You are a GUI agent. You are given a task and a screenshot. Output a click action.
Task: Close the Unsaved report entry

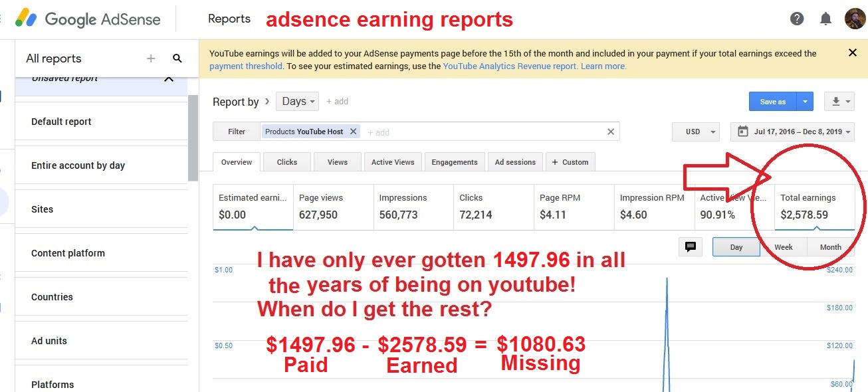tap(169, 79)
